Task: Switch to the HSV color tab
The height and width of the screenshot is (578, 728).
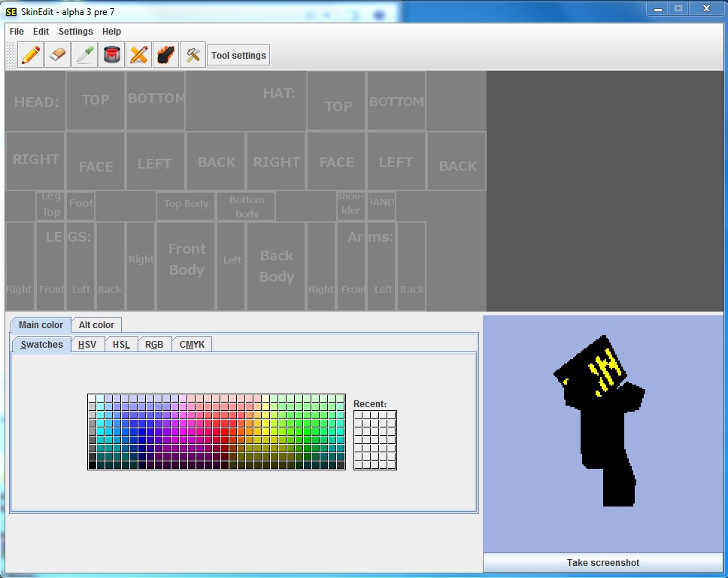Action: pos(87,345)
